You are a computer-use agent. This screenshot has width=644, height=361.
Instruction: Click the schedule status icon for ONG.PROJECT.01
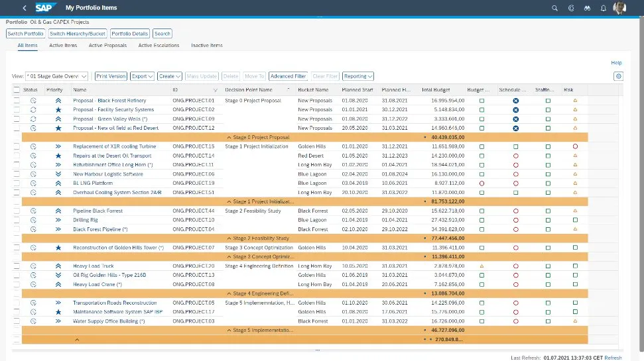515,100
